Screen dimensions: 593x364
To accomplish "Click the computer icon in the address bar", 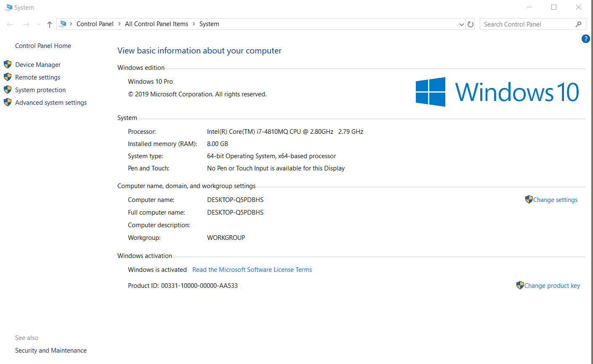I will pyautogui.click(x=63, y=24).
